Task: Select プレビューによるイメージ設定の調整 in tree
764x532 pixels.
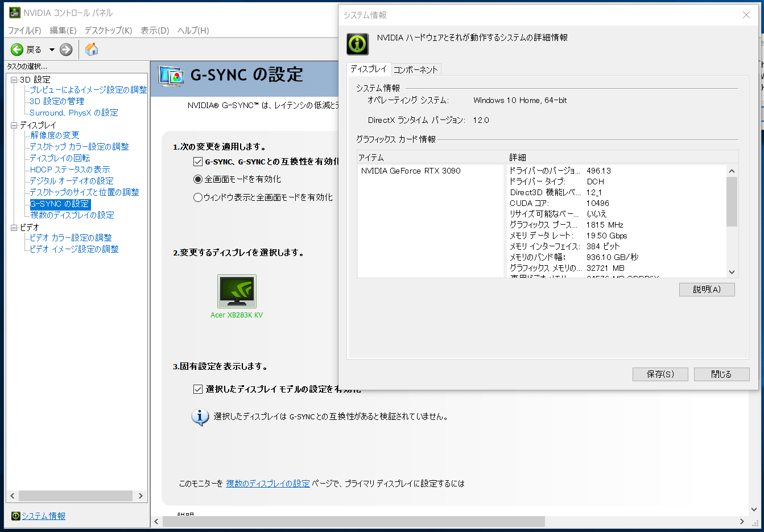Action: (88, 90)
